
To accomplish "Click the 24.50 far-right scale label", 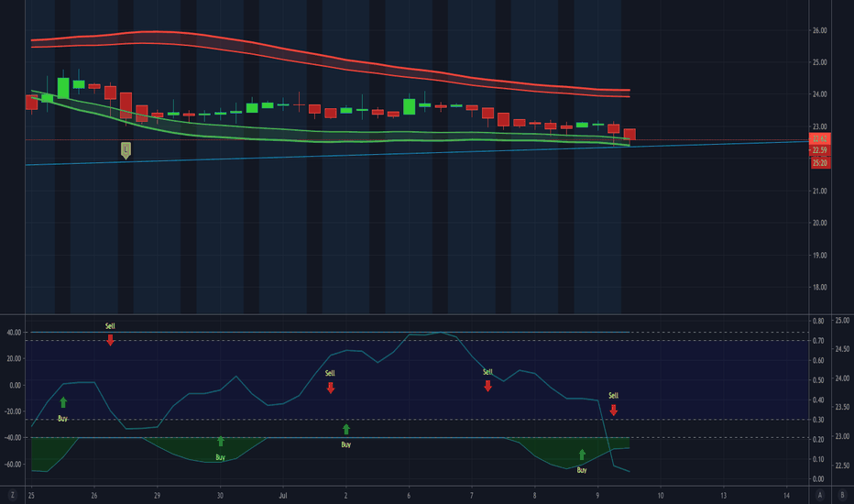I will tap(842, 349).
